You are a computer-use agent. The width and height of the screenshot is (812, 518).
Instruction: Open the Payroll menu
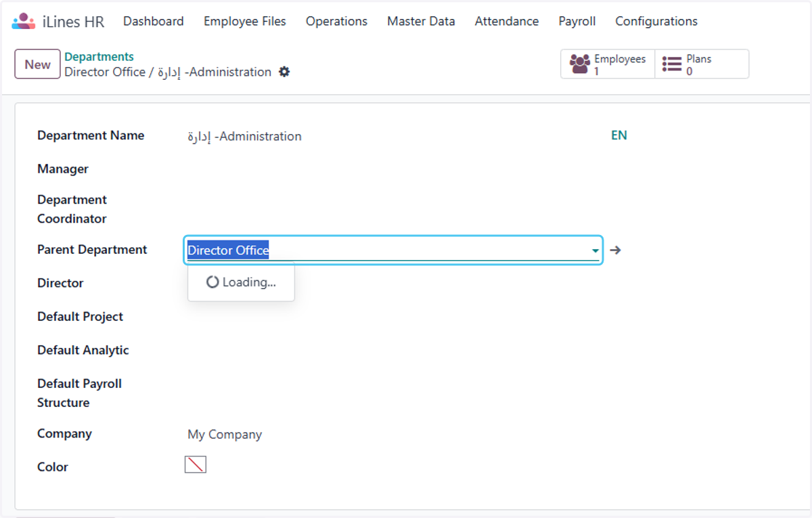[577, 21]
